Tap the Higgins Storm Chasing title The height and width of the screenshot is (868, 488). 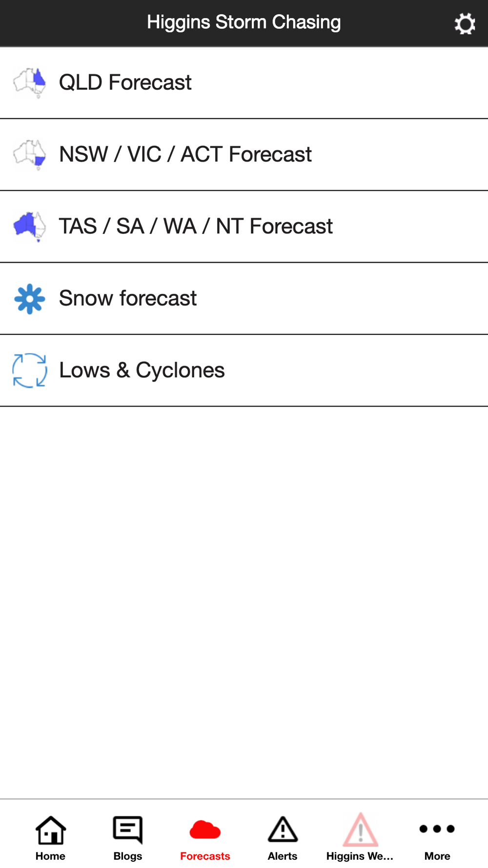(244, 22)
